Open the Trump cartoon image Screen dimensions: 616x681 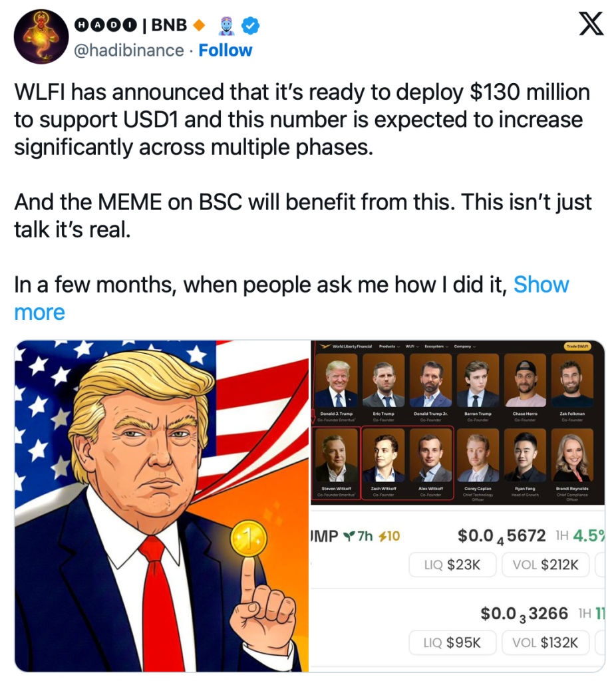[162, 506]
